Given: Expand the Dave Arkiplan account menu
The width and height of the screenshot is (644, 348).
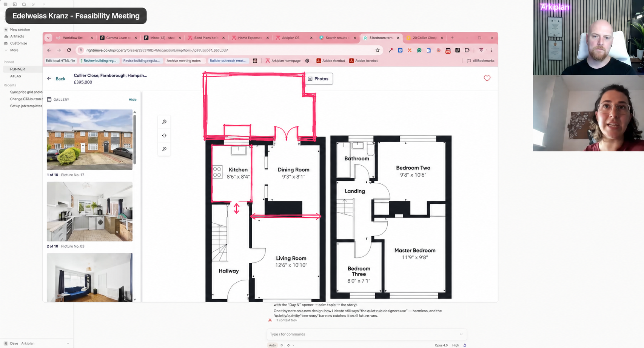Looking at the screenshot, I should click(37, 343).
